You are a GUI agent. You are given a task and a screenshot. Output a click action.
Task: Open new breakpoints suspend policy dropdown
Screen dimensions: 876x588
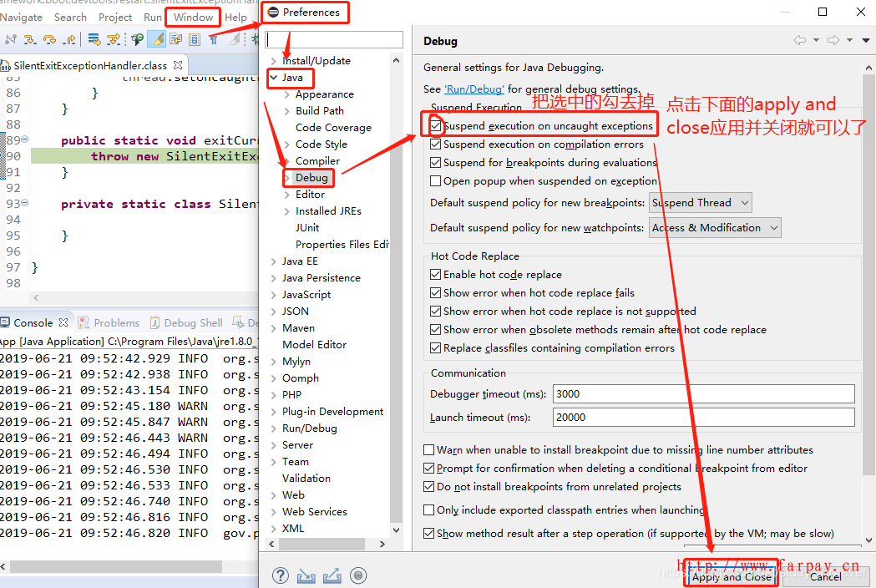pyautogui.click(x=700, y=203)
